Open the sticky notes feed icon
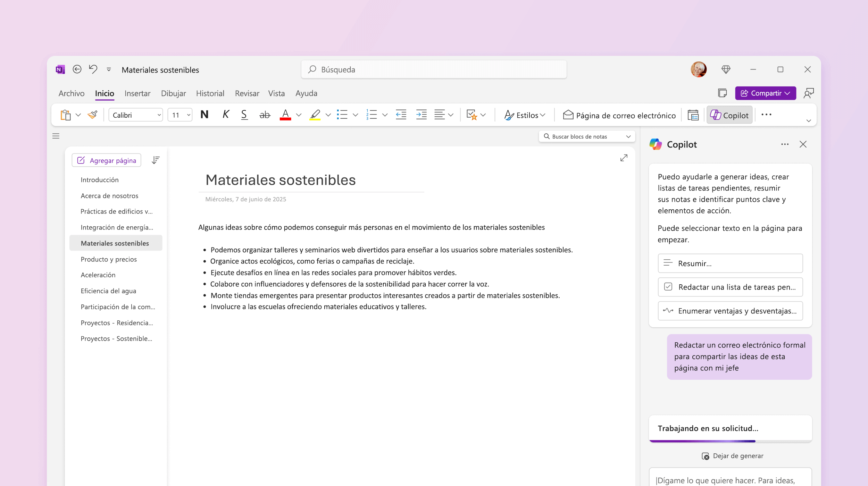This screenshot has height=486, width=868. point(722,93)
